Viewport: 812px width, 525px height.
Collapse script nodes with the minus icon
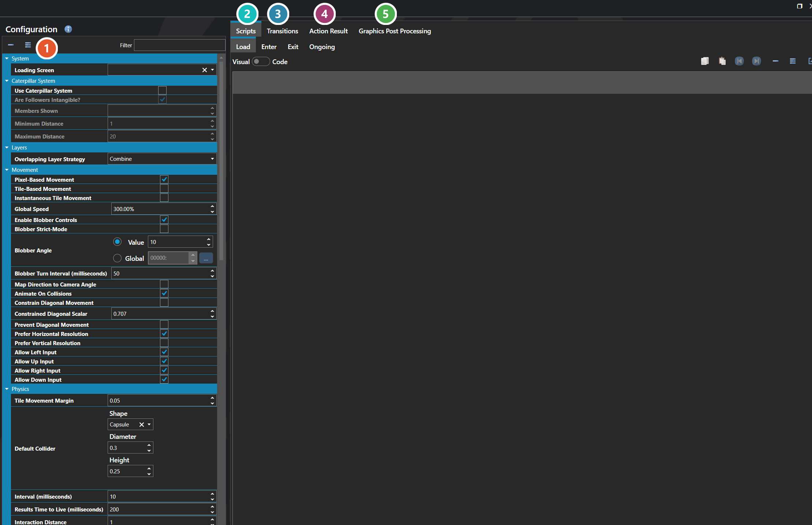775,61
